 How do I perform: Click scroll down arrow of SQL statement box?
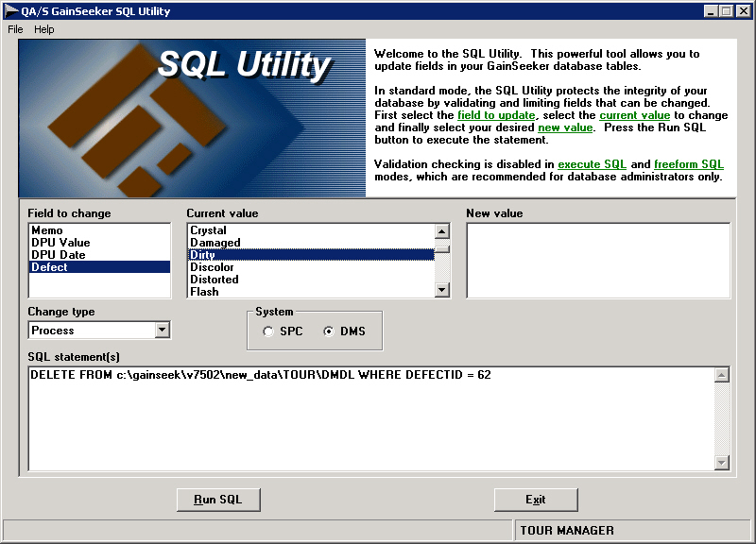pyautogui.click(x=722, y=462)
